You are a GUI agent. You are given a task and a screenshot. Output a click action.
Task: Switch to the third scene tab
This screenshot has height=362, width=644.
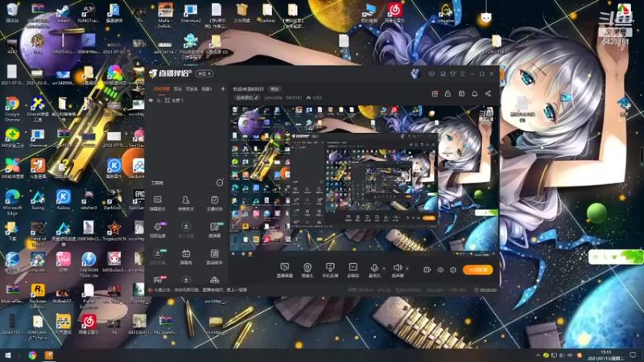192,88
